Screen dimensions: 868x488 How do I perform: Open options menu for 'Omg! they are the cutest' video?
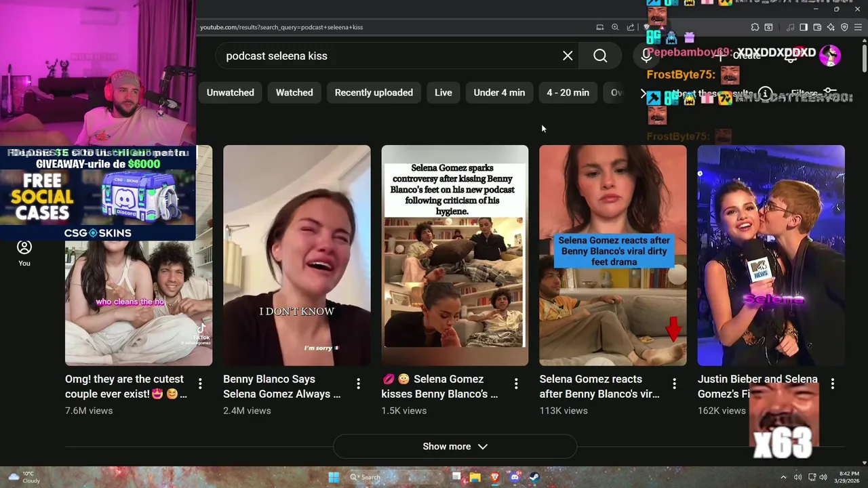200,384
